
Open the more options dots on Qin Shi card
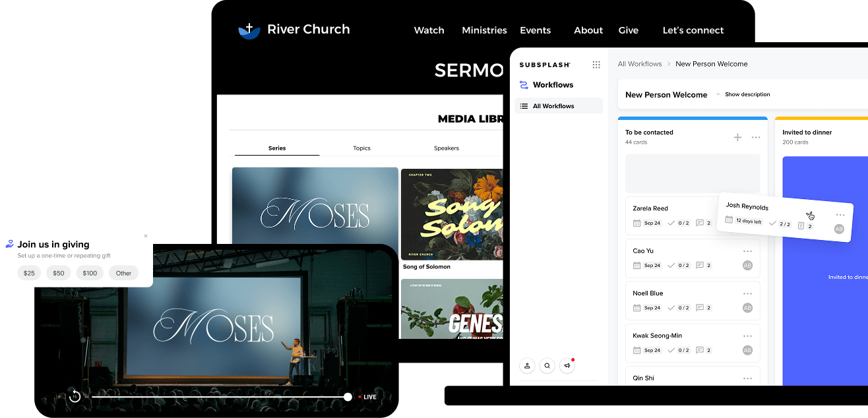click(x=747, y=378)
